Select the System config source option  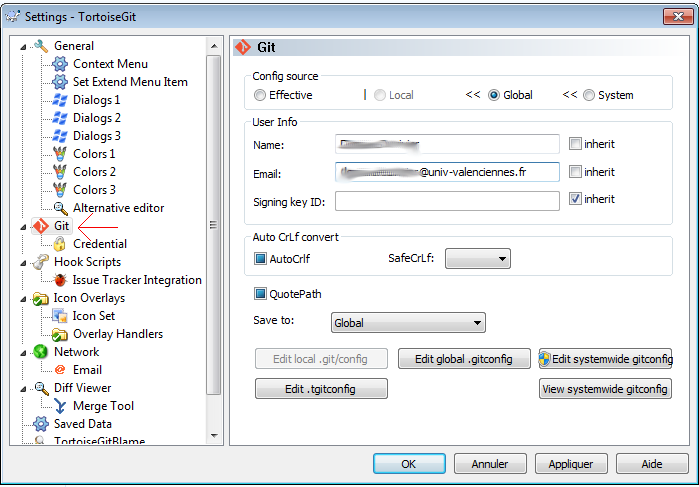point(588,95)
